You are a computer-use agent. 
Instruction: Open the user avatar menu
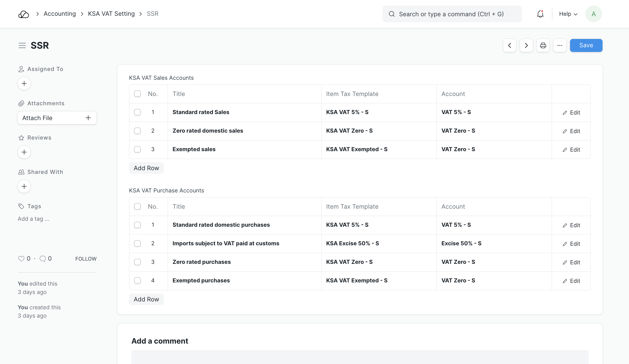(593, 14)
